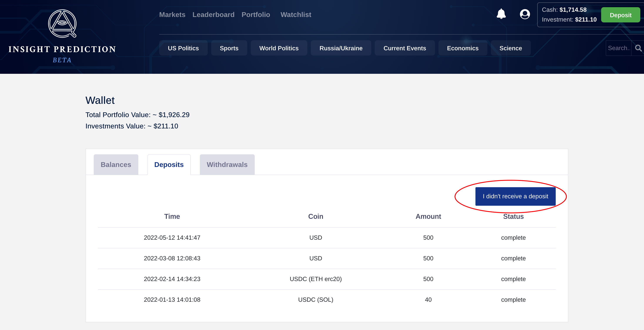The width and height of the screenshot is (644, 330).
Task: Switch to the Withdrawals tab
Action: [x=227, y=165]
